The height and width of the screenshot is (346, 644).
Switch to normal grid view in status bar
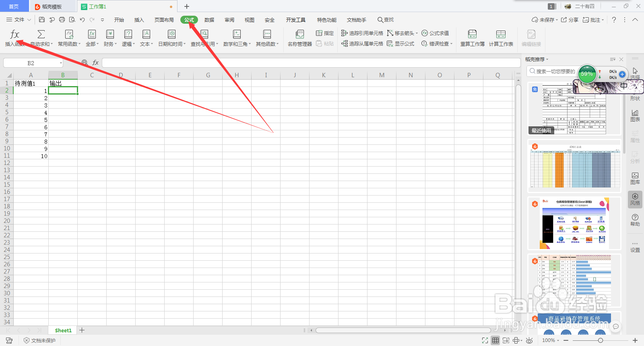click(495, 340)
